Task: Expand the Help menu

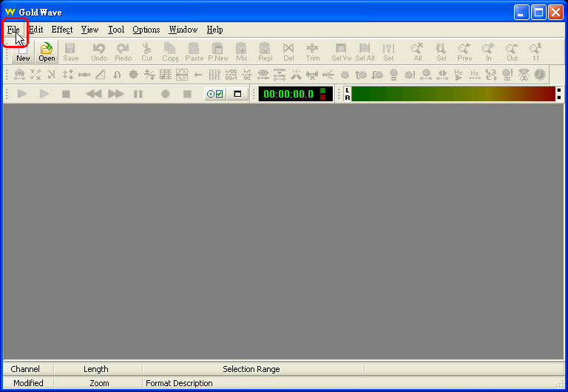Action: tap(214, 30)
